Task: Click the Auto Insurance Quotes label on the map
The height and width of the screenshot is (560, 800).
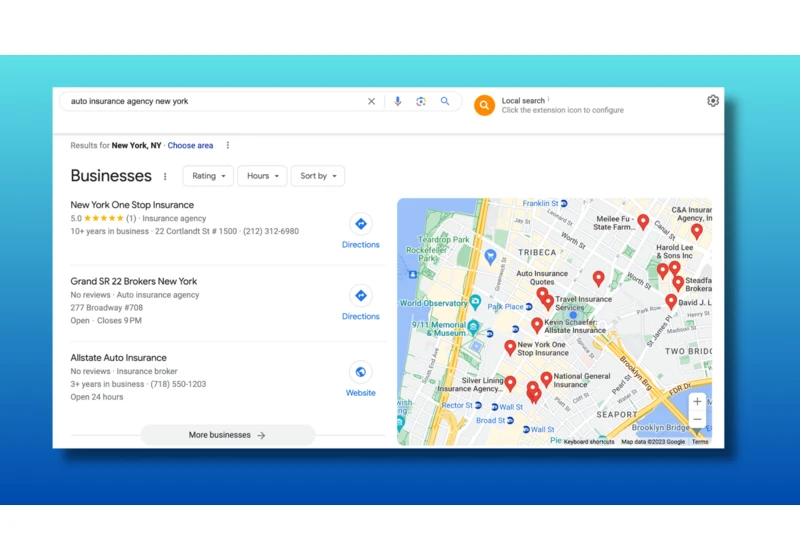Action: [542, 277]
